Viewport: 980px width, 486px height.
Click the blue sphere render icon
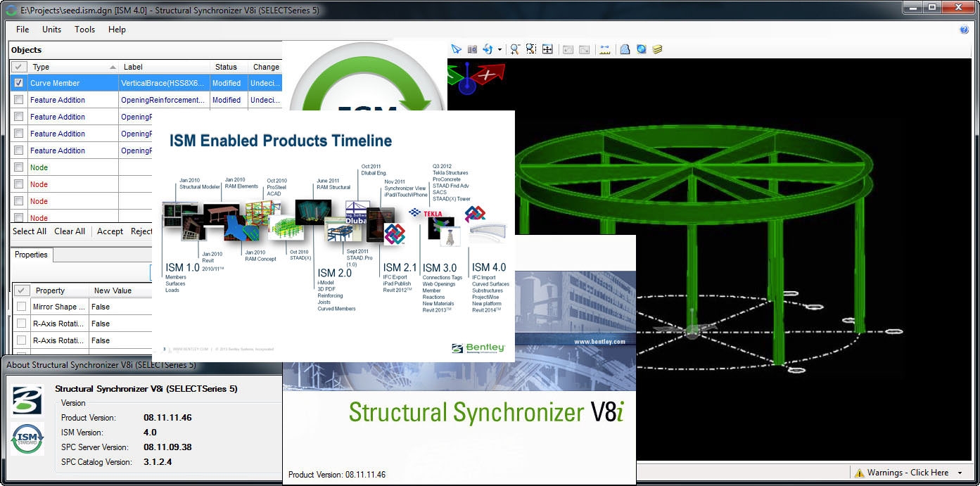641,49
